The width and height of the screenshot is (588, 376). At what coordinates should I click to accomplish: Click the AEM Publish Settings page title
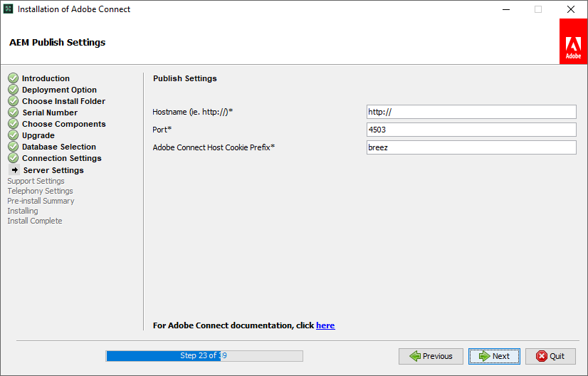(x=58, y=43)
